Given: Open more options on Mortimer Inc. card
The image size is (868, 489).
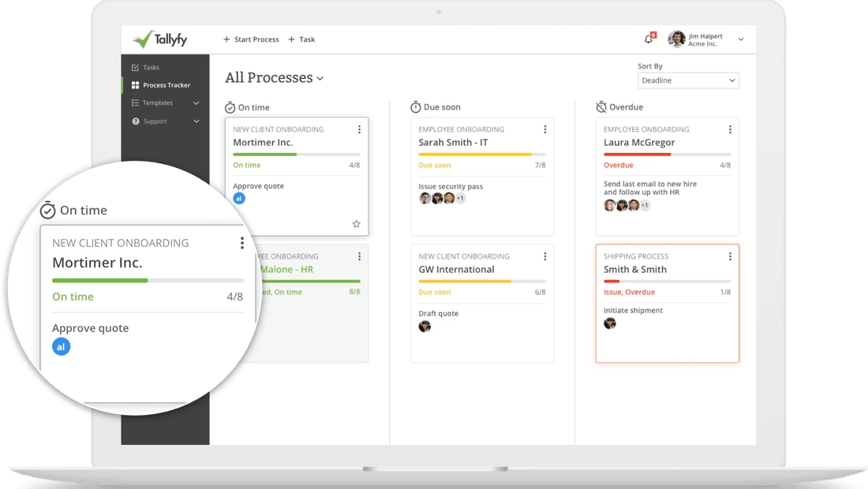Looking at the screenshot, I should (x=359, y=129).
